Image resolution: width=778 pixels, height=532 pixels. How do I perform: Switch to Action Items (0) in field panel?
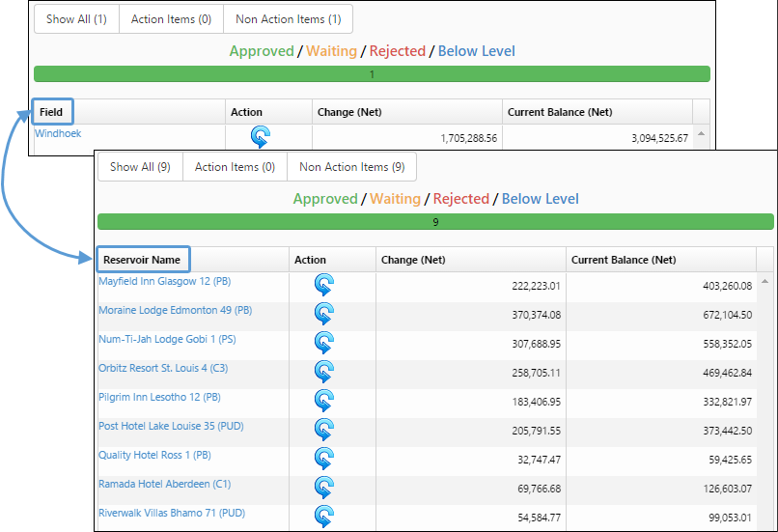click(171, 19)
